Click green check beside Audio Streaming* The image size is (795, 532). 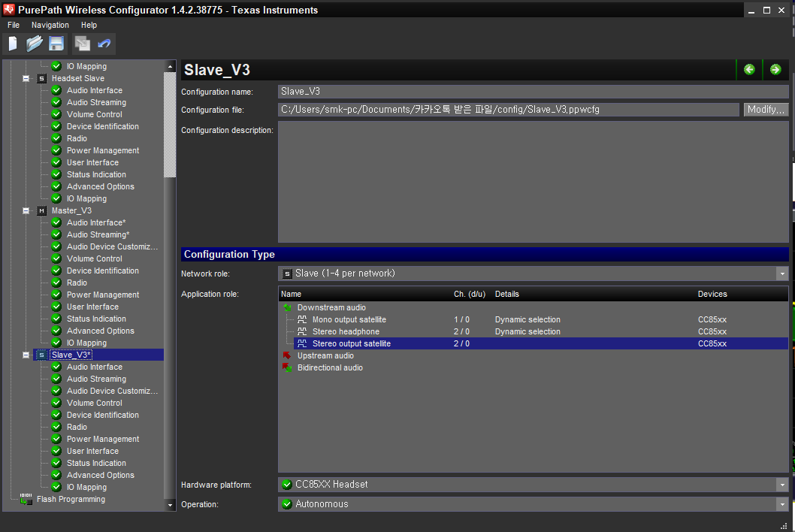[57, 234]
